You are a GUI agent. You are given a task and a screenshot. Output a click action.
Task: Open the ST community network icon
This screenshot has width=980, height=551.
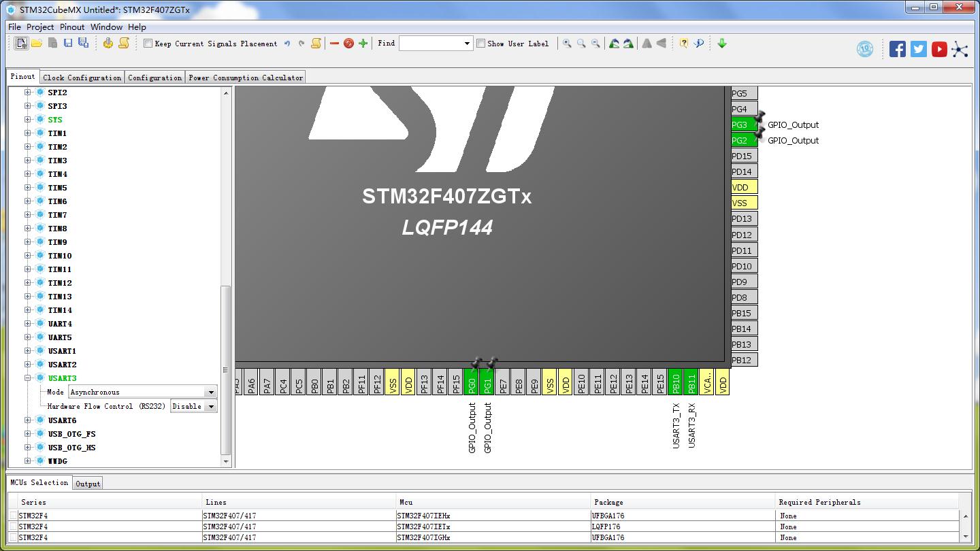(960, 49)
